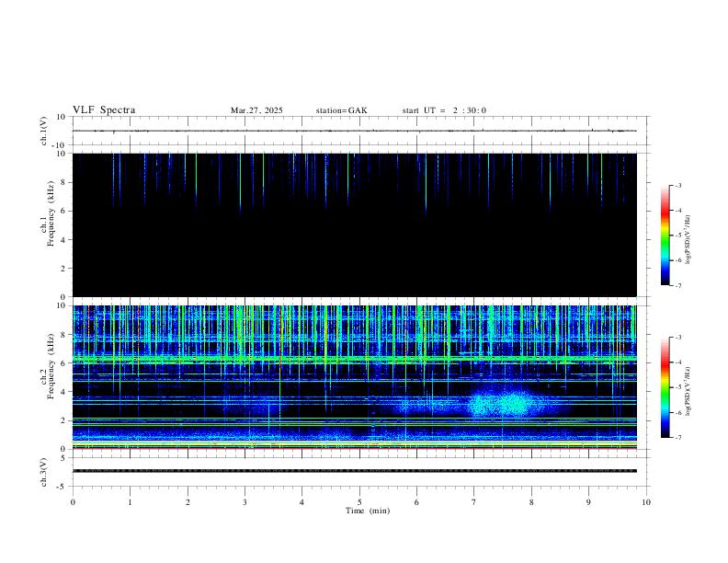Viewport: 728px width, 563px height.
Task: Click the "4" kHz tick on ch.2 frequency axis
Action: pyautogui.click(x=64, y=392)
